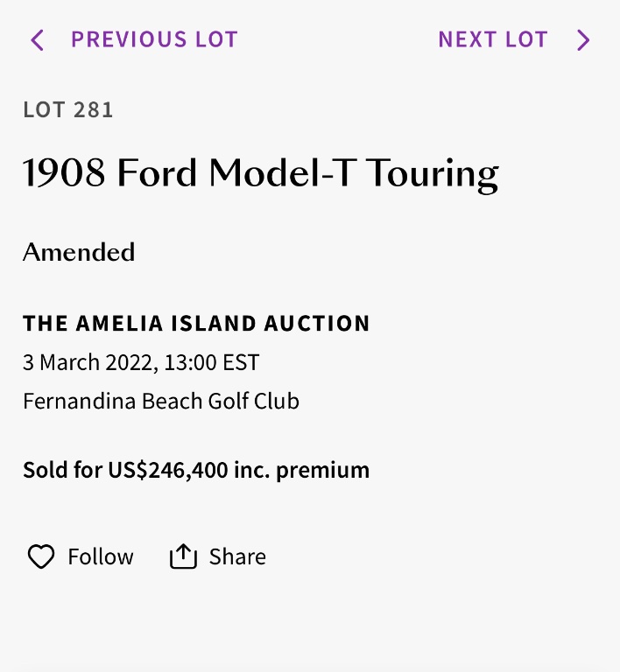Click the year 1908 in the title
Viewport: 620px width, 672px height.
coord(63,173)
